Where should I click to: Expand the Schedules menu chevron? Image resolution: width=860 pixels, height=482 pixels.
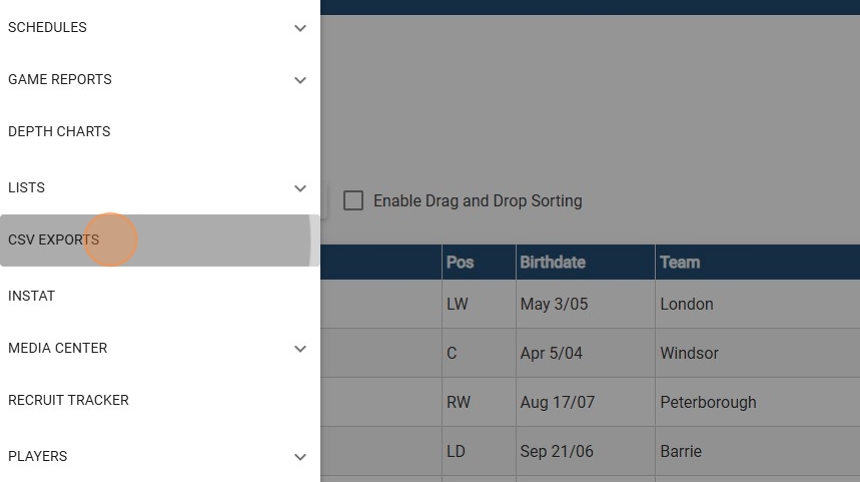[300, 28]
